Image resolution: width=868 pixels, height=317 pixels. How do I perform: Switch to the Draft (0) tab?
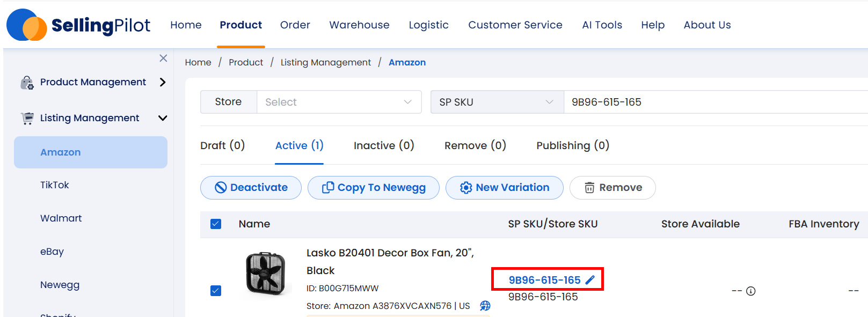click(x=222, y=145)
